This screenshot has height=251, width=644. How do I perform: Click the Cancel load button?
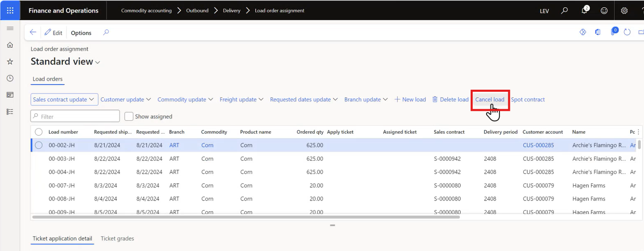click(490, 99)
